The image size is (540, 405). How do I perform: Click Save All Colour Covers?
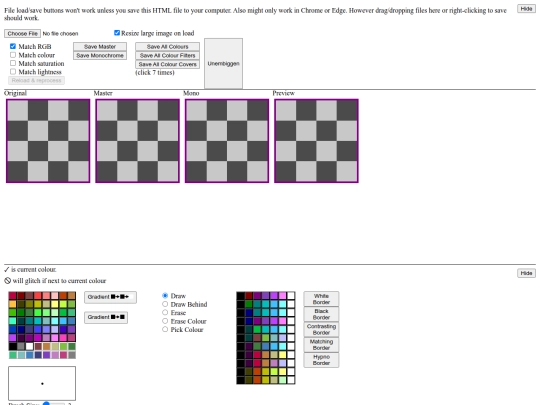click(167, 64)
